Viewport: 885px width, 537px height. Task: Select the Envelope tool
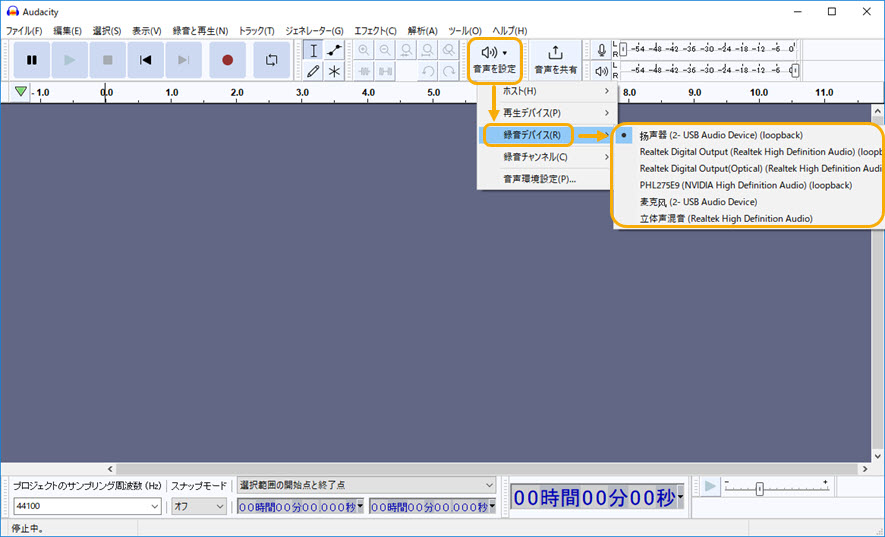click(334, 50)
